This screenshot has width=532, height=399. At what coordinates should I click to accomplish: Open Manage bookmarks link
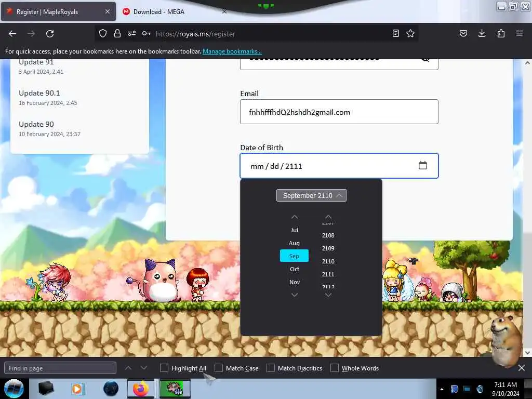coord(232,51)
